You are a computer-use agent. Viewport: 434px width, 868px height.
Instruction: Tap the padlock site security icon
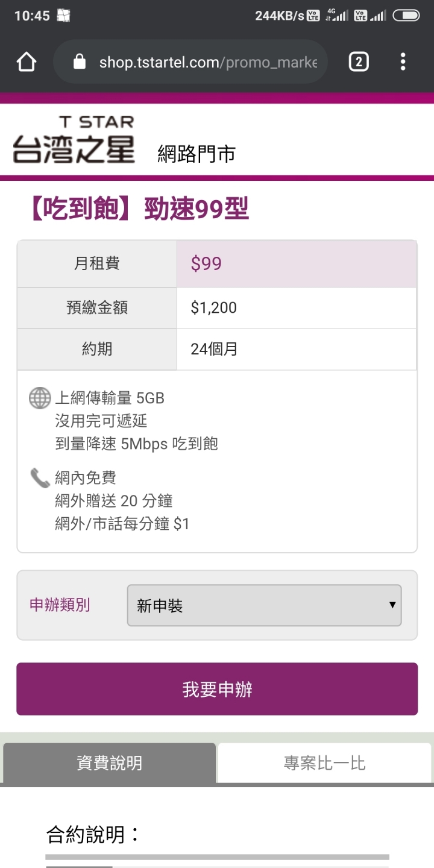(x=80, y=62)
